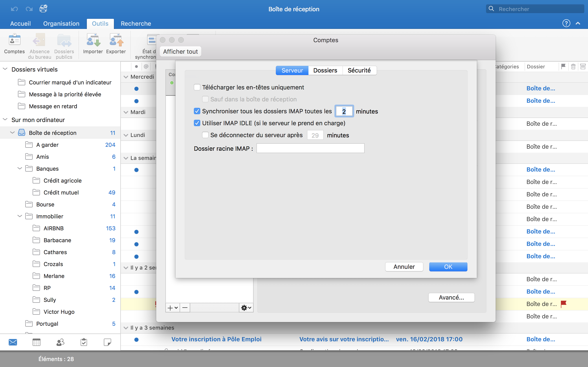
Task: Enable Télécharger les en-têtes uniquement
Action: 197,87
